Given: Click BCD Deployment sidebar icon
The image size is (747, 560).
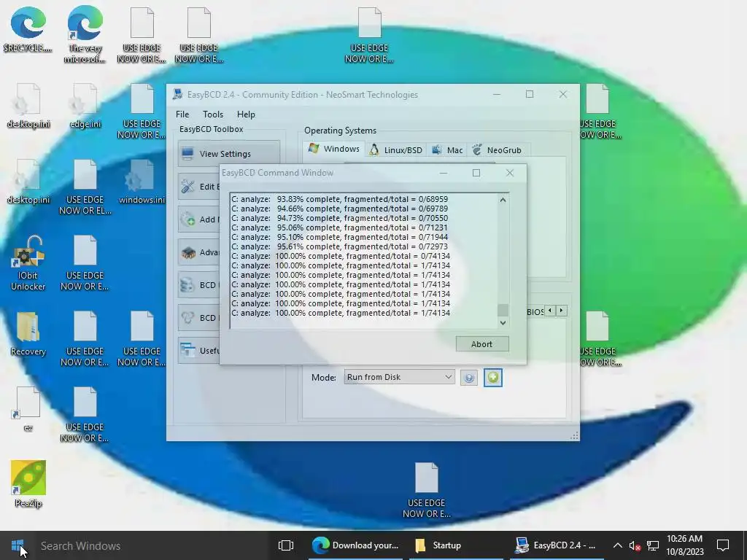Looking at the screenshot, I should click(x=187, y=318).
